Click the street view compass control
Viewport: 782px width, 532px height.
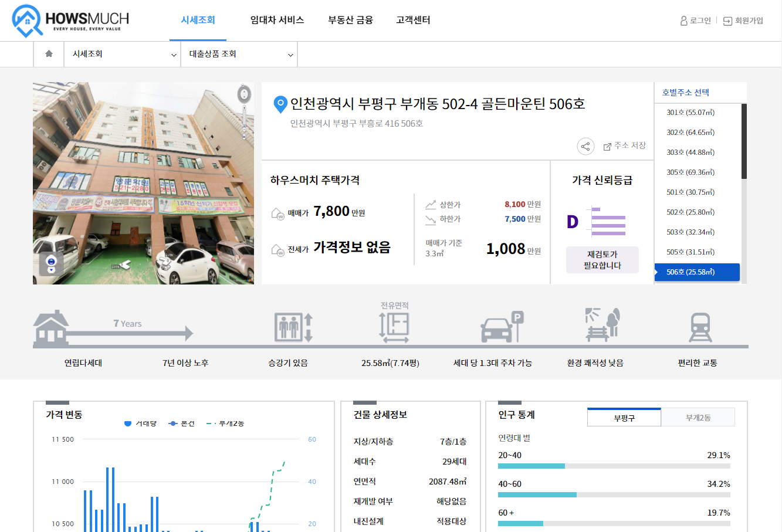[244, 94]
